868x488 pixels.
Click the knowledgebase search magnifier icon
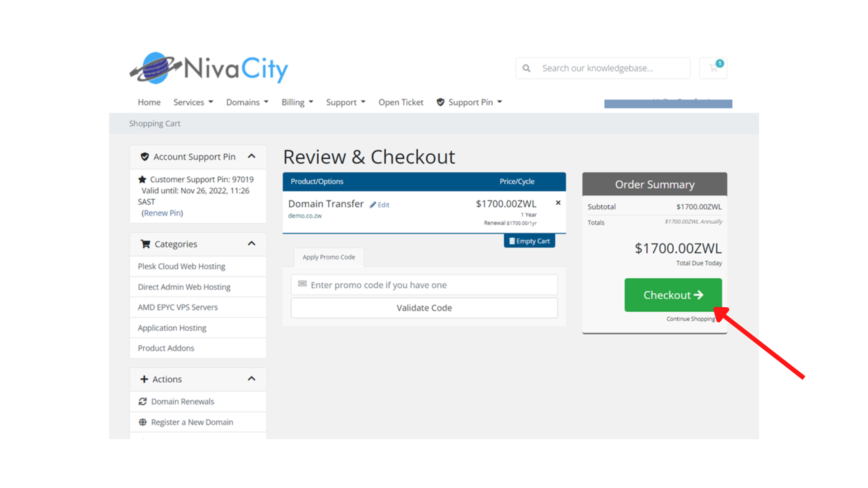[x=526, y=68]
